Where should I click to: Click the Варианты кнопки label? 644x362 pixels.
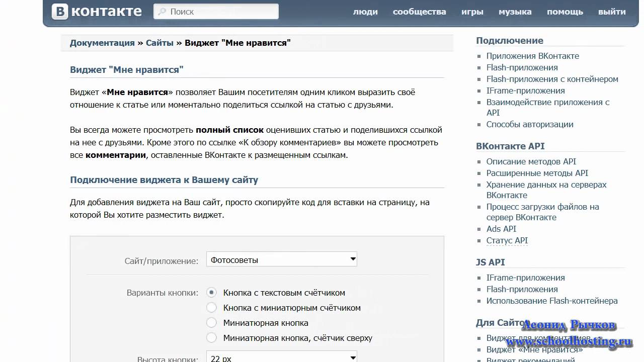[163, 293]
